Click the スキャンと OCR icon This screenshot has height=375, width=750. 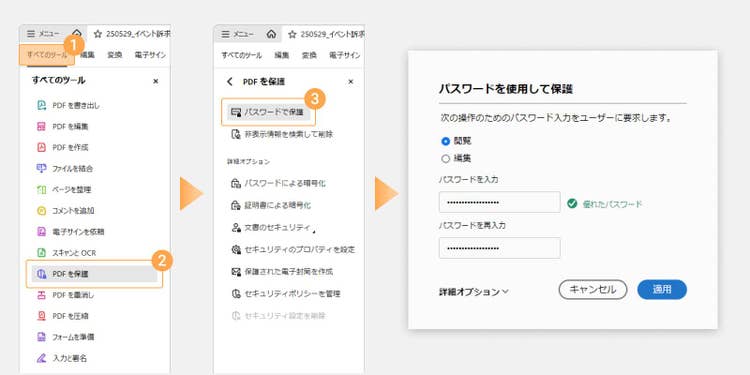[x=42, y=253]
